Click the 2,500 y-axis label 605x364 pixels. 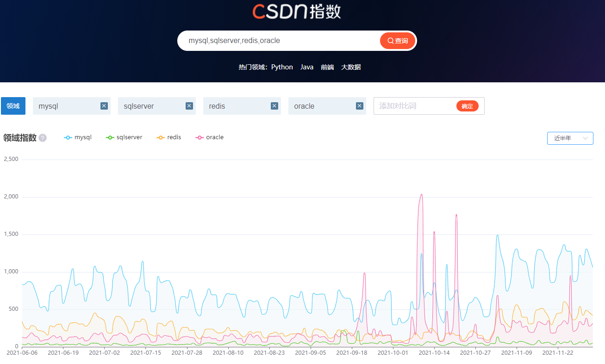(x=11, y=159)
